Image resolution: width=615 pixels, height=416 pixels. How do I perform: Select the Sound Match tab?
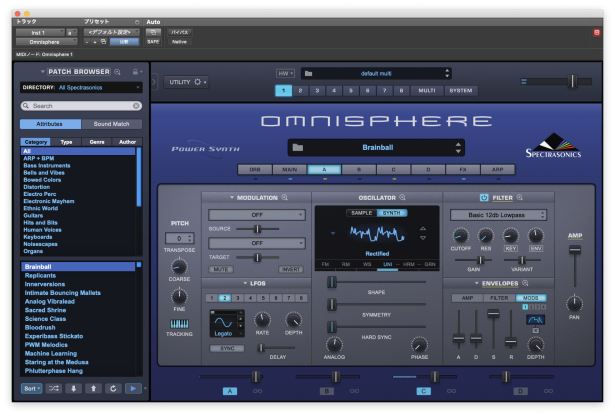[109, 124]
